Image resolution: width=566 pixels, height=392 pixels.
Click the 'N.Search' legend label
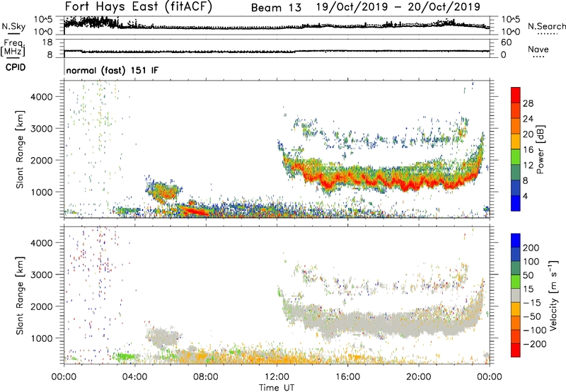(546, 26)
